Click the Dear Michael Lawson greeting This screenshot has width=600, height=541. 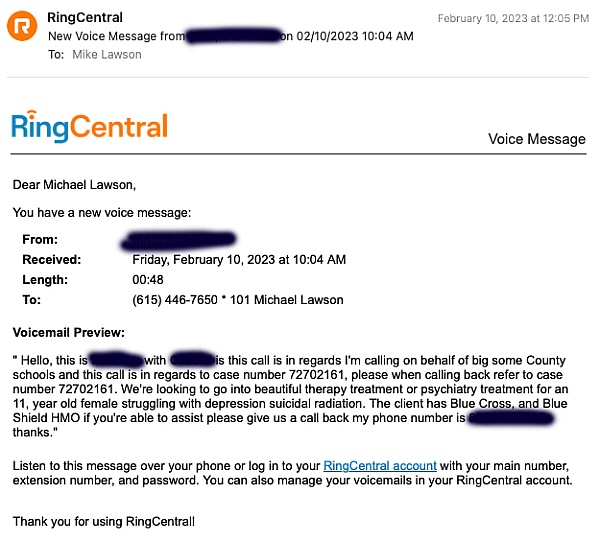(74, 184)
